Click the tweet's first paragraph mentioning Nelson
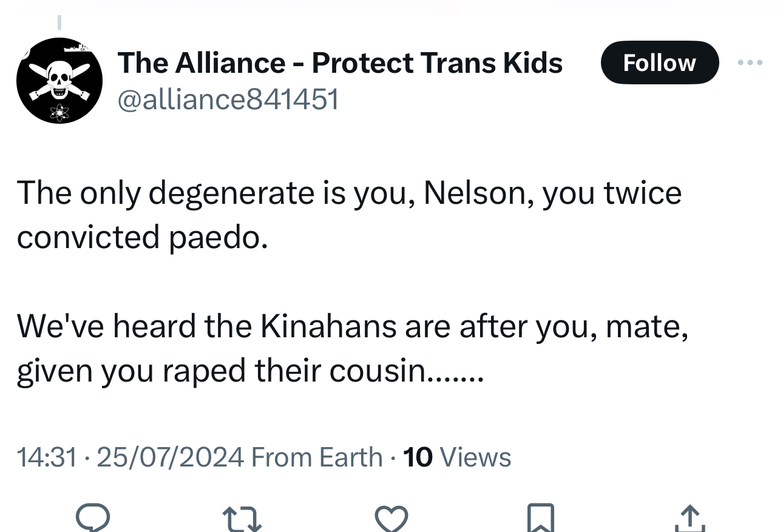 point(349,215)
